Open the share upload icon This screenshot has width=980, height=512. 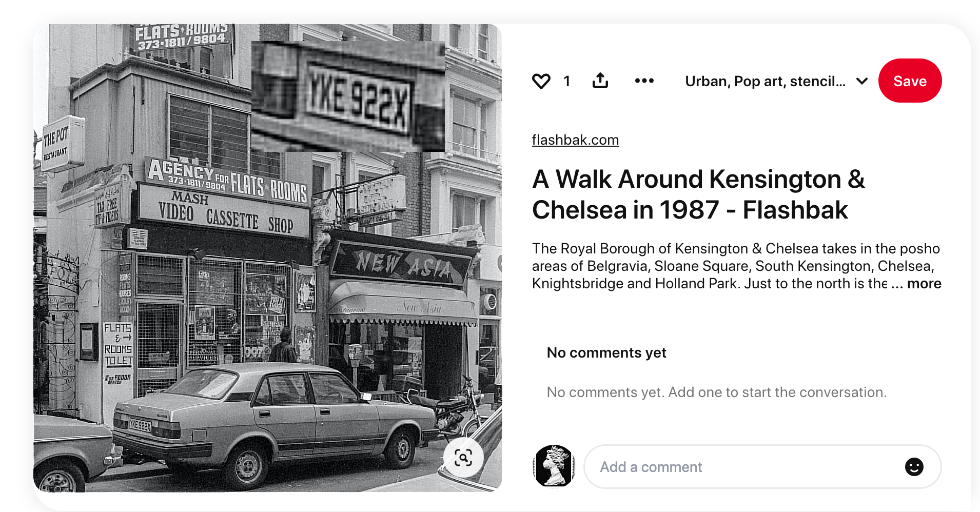[x=600, y=81]
